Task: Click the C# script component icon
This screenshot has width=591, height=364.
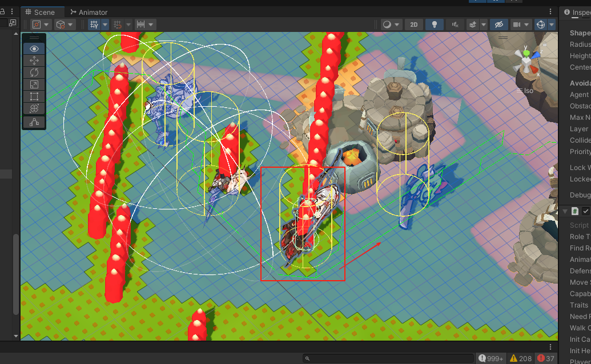Action: [x=575, y=211]
